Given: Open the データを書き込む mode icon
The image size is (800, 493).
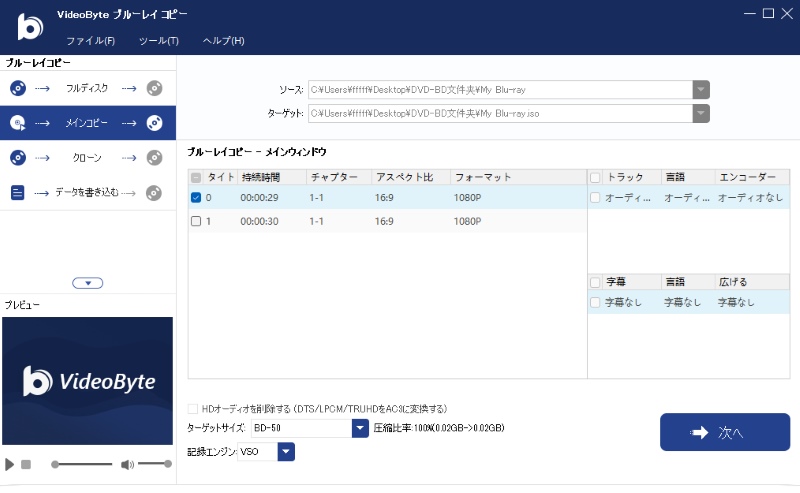Looking at the screenshot, I should pos(19,192).
